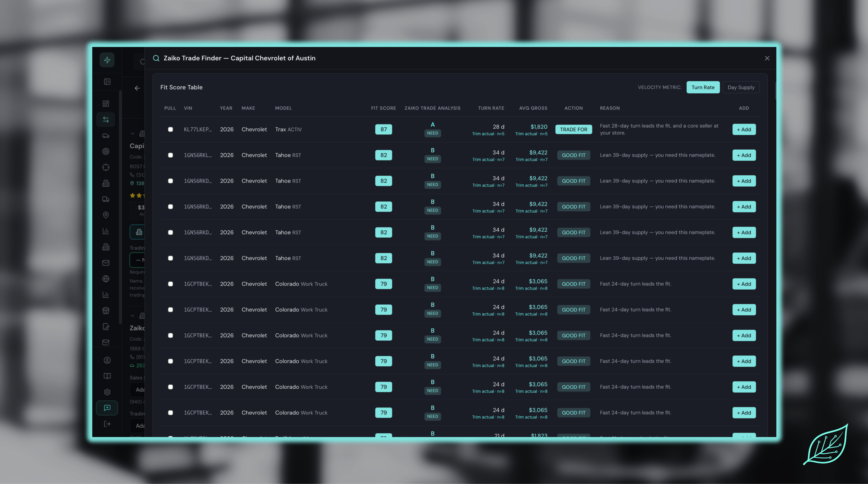Check pull box for VIN 1GNS6RKL Tahoe

(x=170, y=155)
